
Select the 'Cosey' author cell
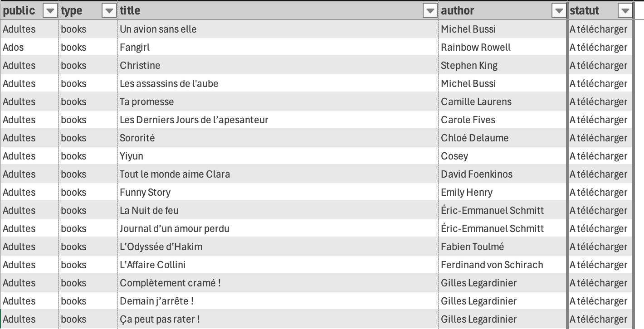tap(454, 156)
